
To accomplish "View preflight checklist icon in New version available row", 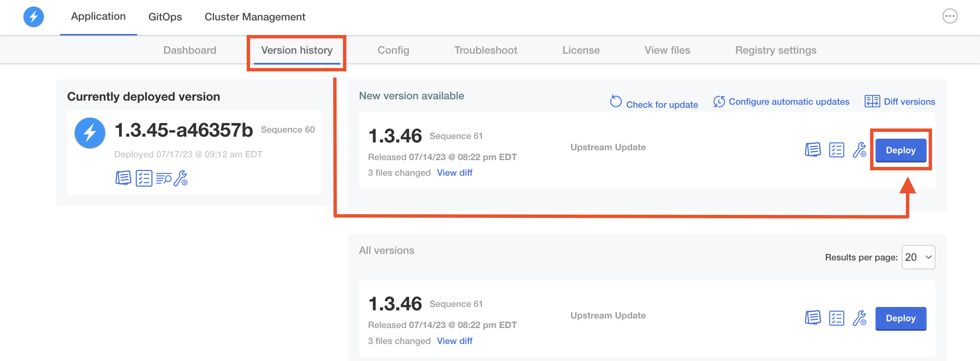I will click(836, 150).
